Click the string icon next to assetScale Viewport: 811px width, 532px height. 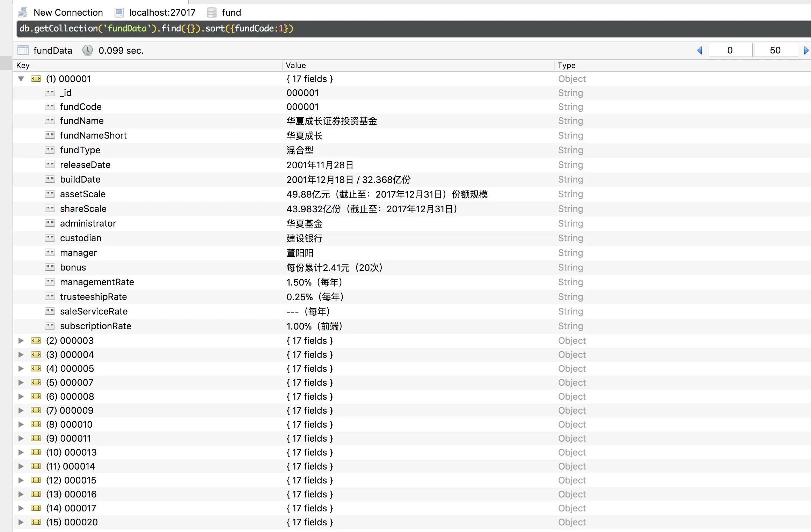tap(50, 194)
